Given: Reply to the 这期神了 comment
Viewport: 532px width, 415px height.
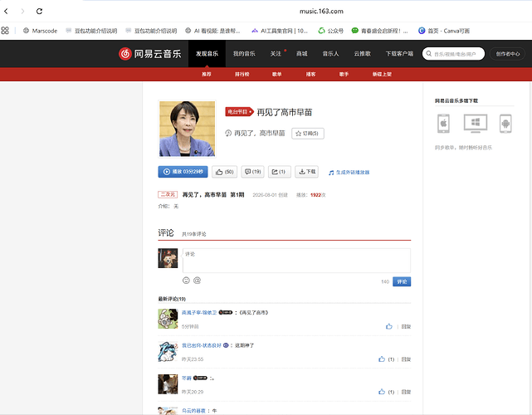Looking at the screenshot, I should coord(406,359).
